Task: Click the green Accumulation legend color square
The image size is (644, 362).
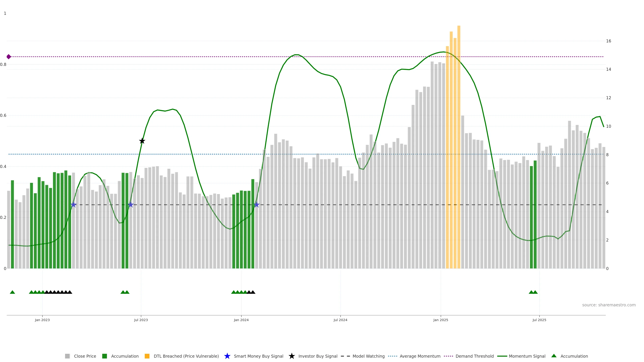Action: (x=104, y=356)
